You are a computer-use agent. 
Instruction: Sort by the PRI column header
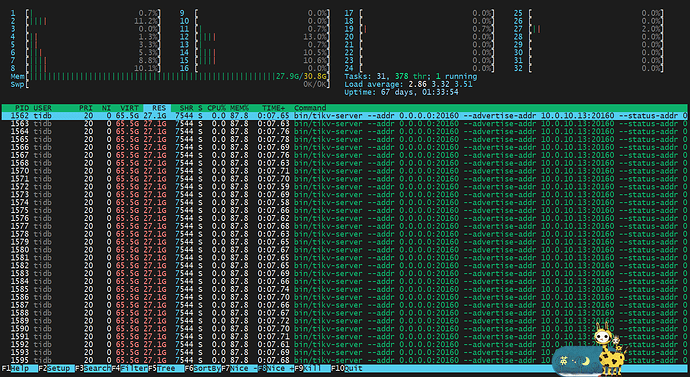pos(86,108)
